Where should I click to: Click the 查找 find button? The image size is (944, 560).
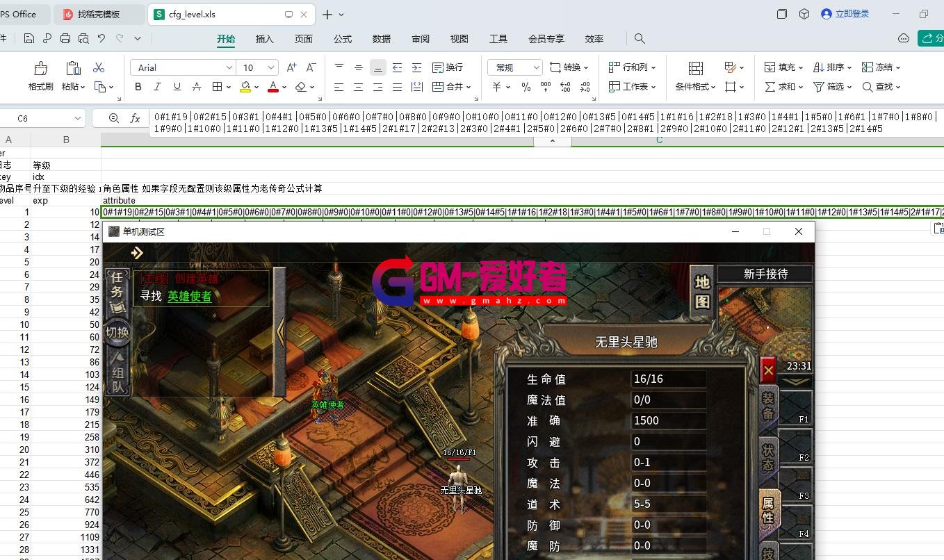point(881,87)
